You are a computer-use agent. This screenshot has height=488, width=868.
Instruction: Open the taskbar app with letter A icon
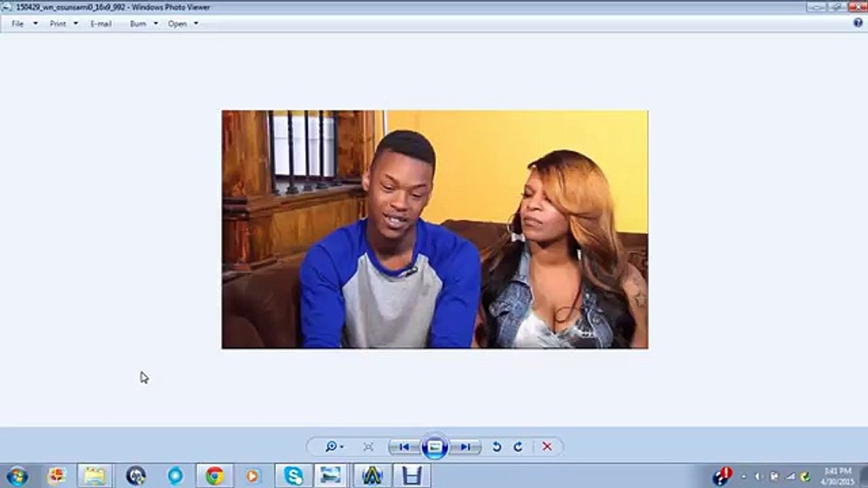click(372, 476)
